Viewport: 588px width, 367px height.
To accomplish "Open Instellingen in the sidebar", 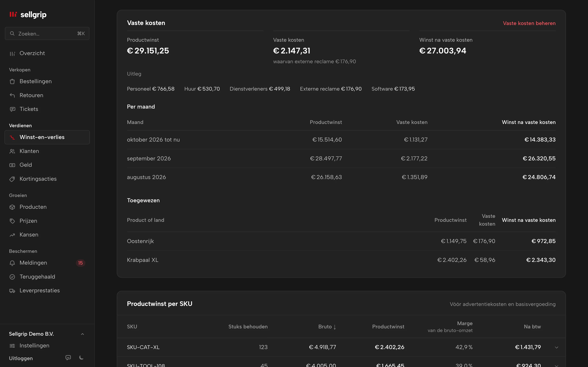I will click(47, 346).
